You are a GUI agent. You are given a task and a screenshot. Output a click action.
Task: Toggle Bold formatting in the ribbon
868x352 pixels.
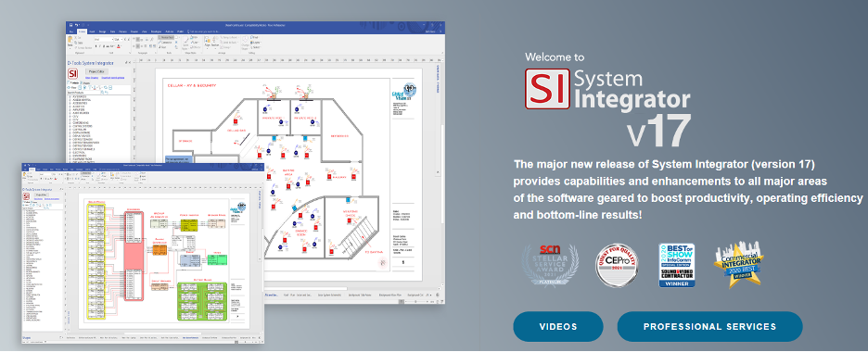[x=96, y=46]
